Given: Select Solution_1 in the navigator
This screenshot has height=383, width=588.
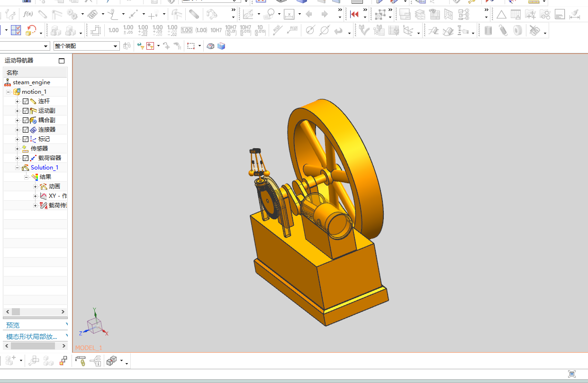Looking at the screenshot, I should tap(45, 168).
